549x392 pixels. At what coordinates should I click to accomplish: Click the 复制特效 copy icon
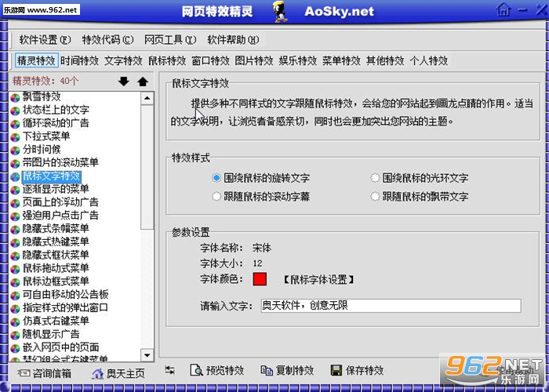pyautogui.click(x=267, y=370)
